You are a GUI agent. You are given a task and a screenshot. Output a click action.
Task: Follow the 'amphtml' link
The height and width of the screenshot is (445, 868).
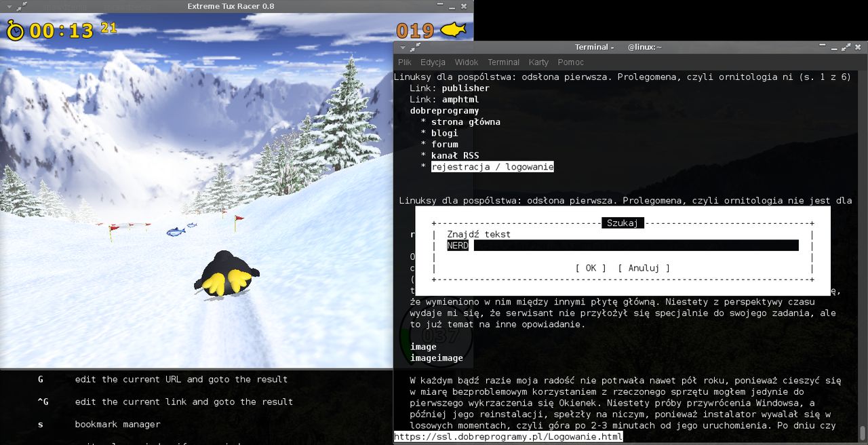[460, 99]
